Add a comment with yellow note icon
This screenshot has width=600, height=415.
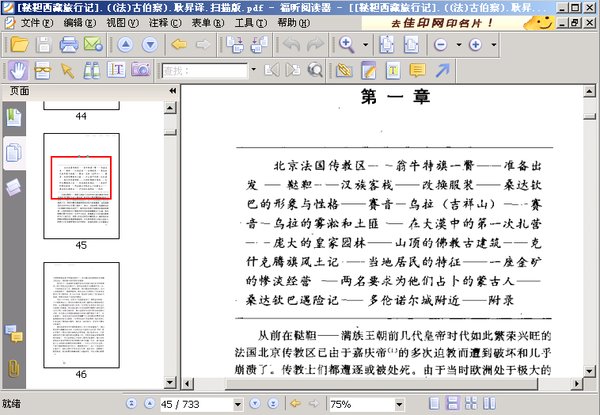(x=417, y=70)
